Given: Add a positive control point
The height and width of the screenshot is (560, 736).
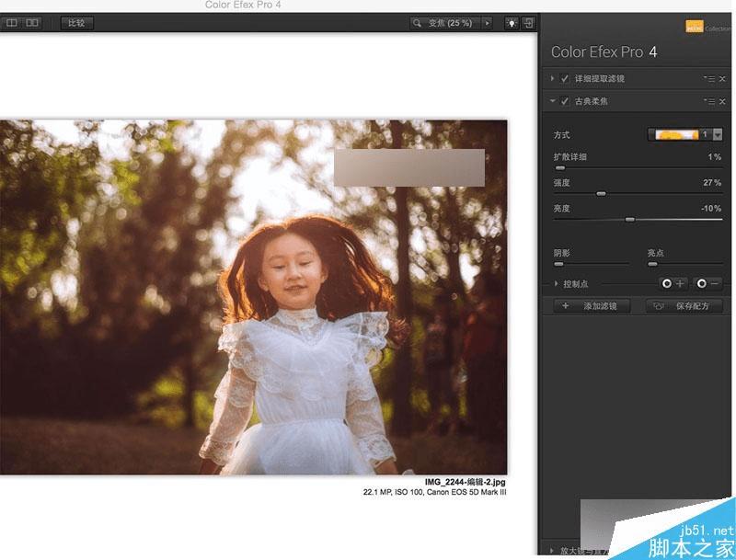Looking at the screenshot, I should click(673, 284).
